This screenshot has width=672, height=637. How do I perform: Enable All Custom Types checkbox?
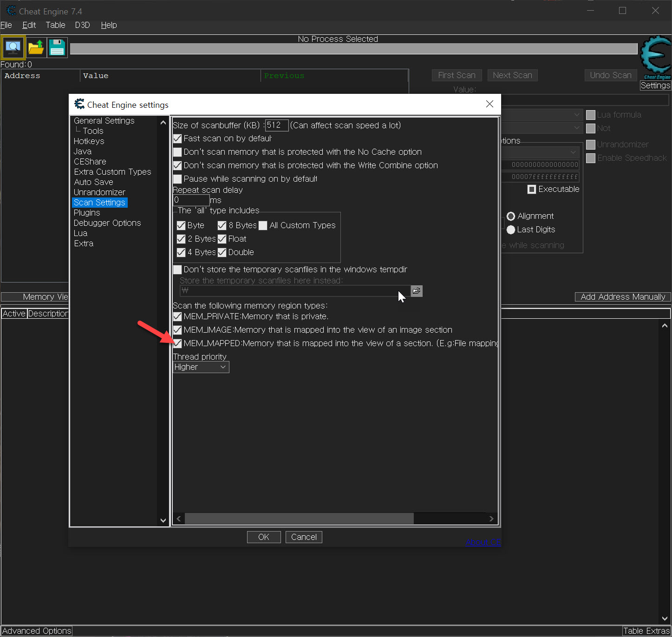[x=263, y=225]
